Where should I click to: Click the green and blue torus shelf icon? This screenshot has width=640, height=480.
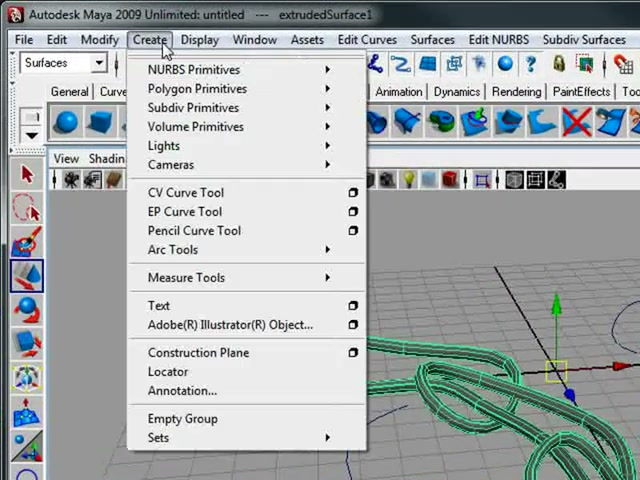(x=441, y=122)
